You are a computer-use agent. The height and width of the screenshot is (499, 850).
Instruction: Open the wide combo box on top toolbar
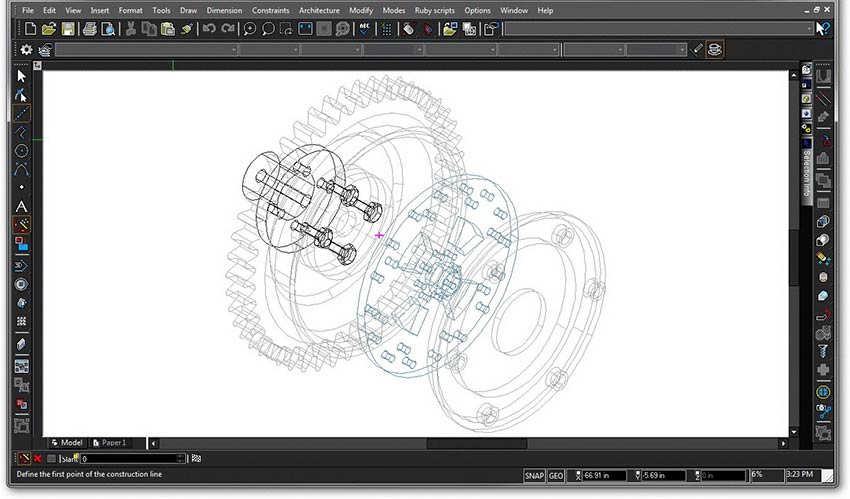(x=658, y=29)
